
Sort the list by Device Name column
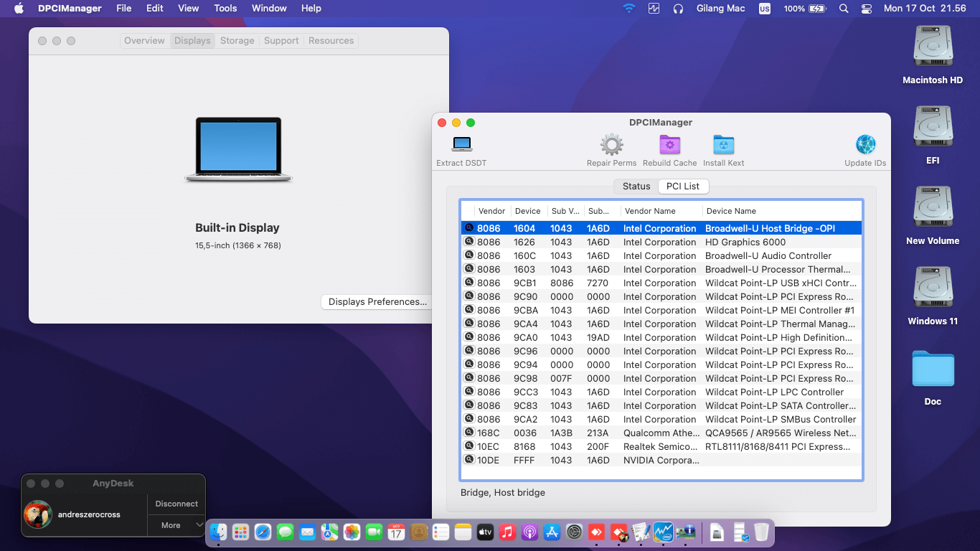[731, 211]
